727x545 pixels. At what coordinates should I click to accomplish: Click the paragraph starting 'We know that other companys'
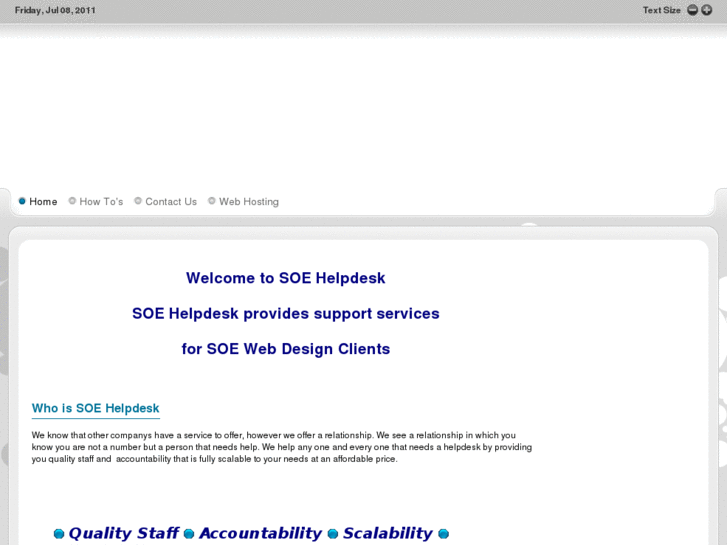pos(282,447)
